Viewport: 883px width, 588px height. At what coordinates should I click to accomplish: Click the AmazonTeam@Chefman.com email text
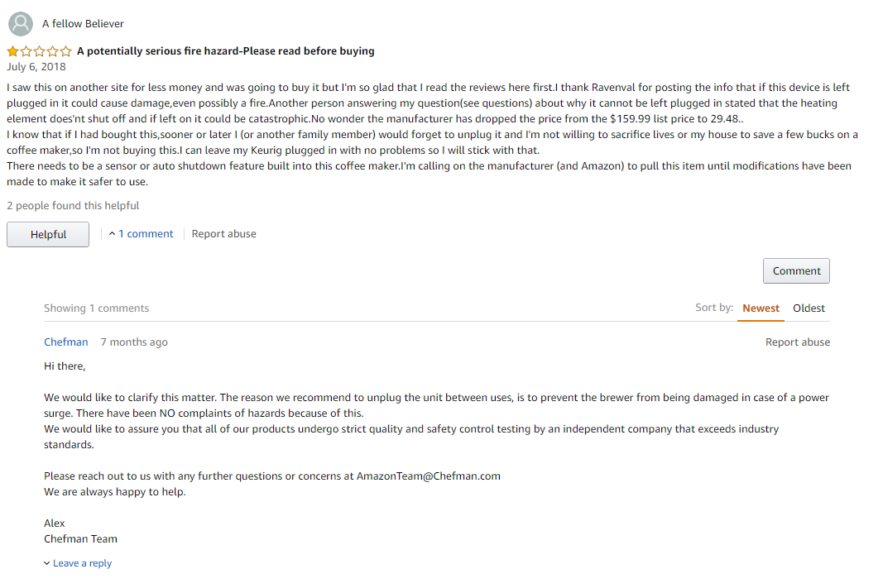pos(428,476)
